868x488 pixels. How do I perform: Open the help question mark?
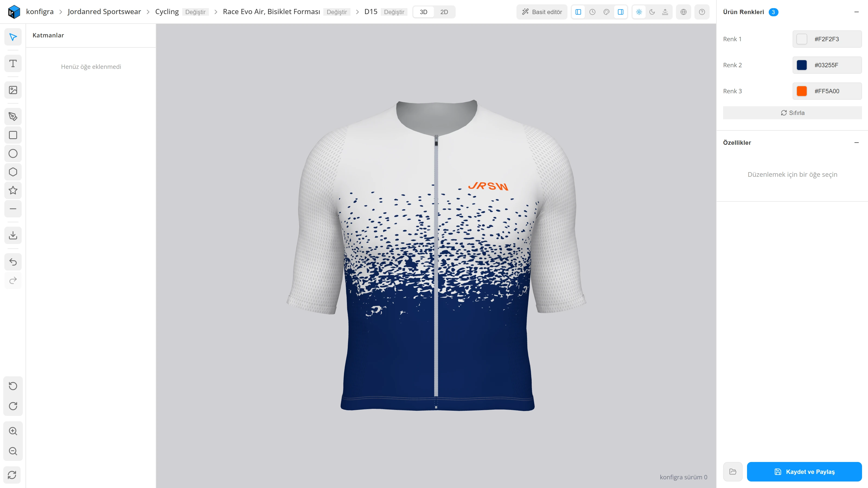point(702,12)
